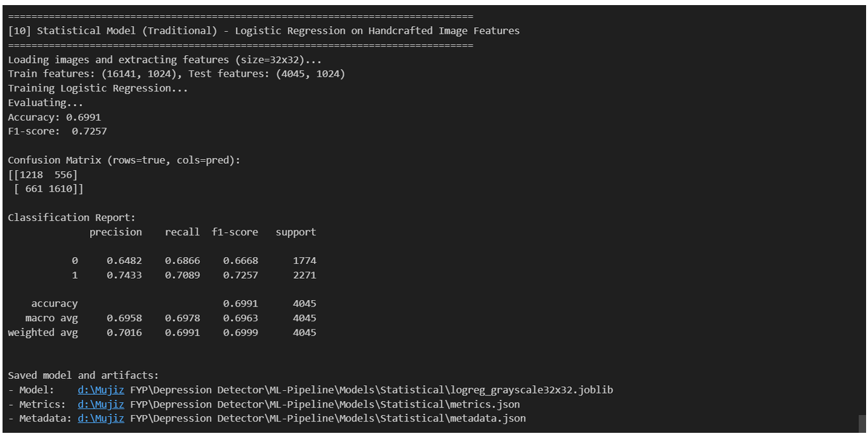Click the confusion matrix second row '[ 661 1610]]'

(x=48, y=188)
